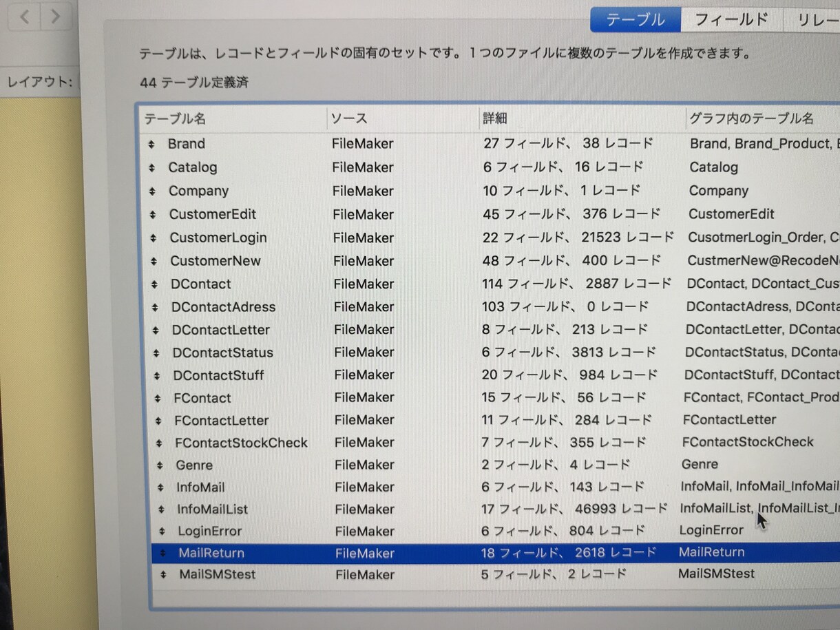
Task: Click the highlighted MailReturn table name
Action: (211, 553)
